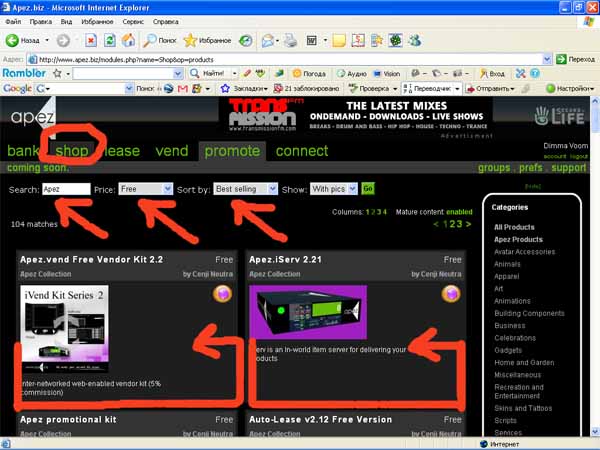Expand the Google search box dropdown
This screenshot has height=450, width=600.
point(129,89)
